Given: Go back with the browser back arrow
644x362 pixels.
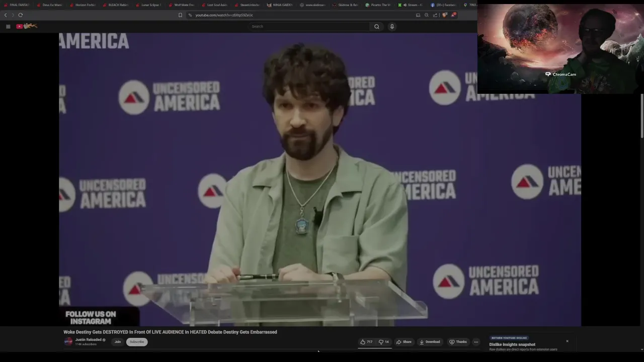Looking at the screenshot, I should tap(6, 15).
